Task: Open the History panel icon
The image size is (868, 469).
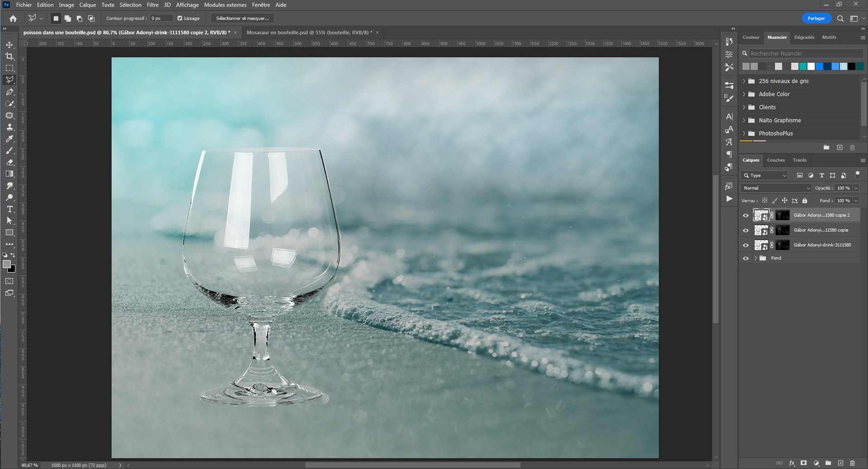Action: 729,42
